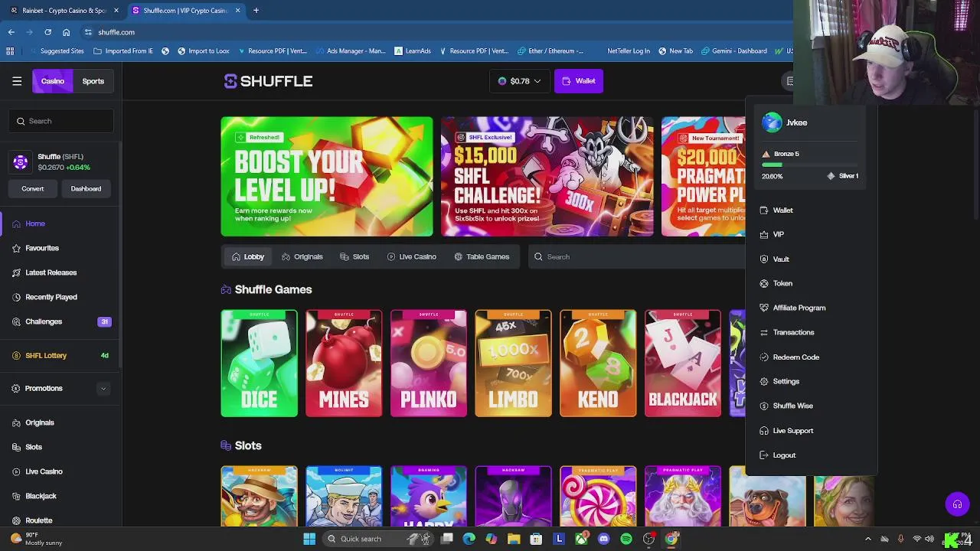Show hidden system tray icons
Screen dimensions: 980x551
click(868, 539)
